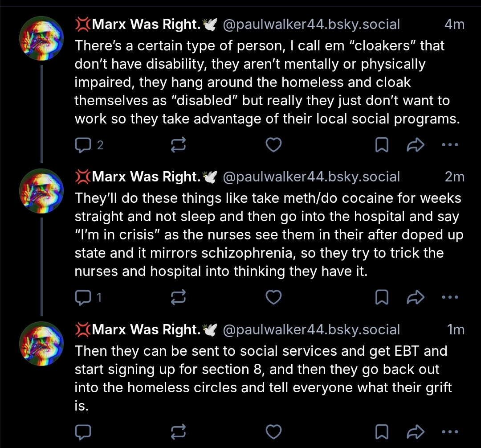The height and width of the screenshot is (448, 481).
Task: Like the third post about grift
Action: tap(273, 431)
